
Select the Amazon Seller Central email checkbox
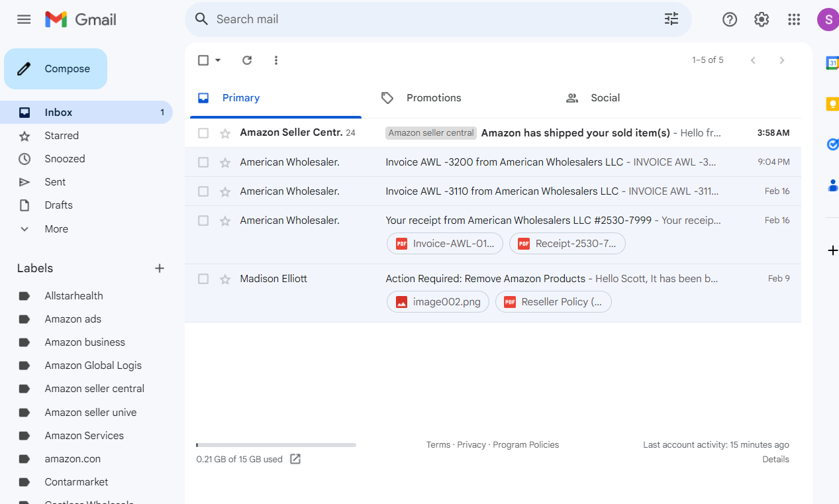click(203, 133)
